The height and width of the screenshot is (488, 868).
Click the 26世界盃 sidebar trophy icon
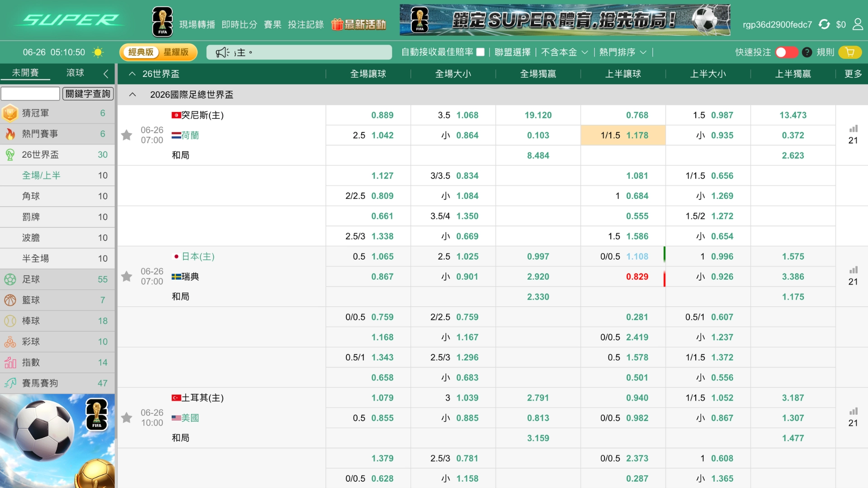(x=10, y=155)
